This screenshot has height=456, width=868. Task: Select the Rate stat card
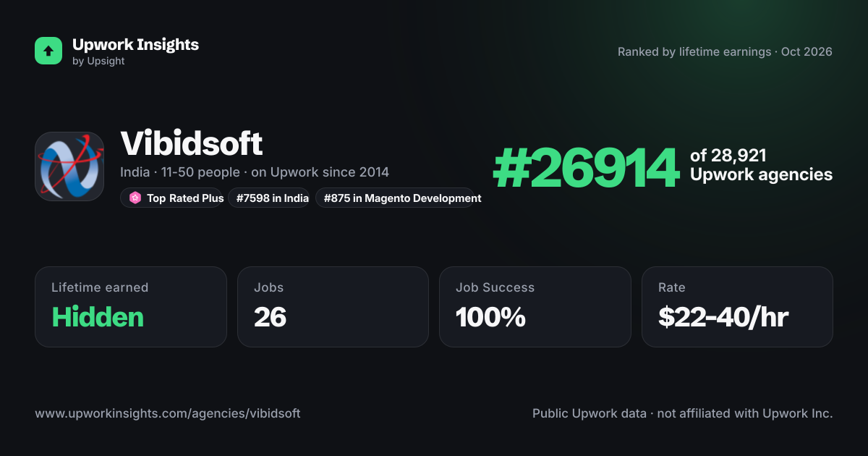coord(737,307)
